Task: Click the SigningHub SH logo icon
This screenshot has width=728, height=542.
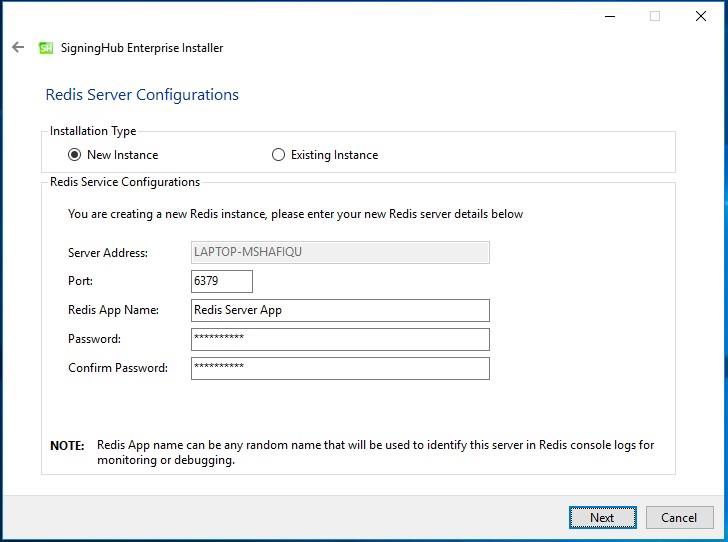Action: coord(46,48)
